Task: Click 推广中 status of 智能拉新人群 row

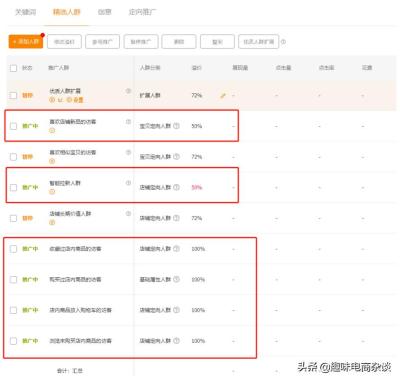Action: [30, 187]
